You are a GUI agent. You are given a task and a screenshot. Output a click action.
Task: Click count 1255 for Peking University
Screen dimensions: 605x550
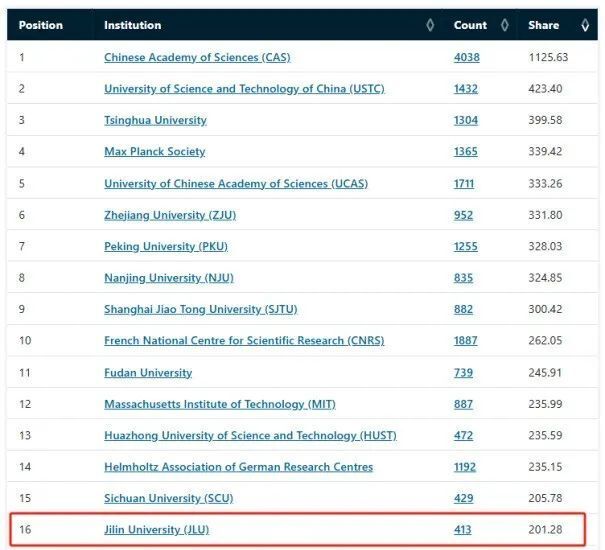coord(466,246)
